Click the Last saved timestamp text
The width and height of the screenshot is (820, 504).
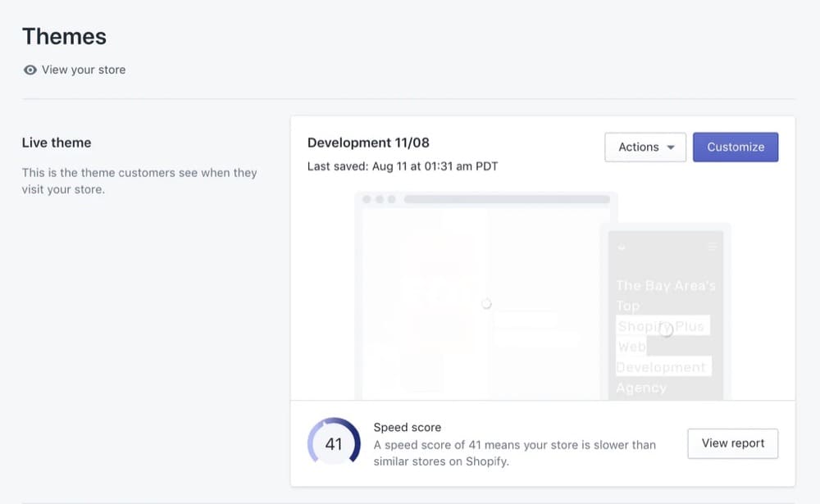402,166
